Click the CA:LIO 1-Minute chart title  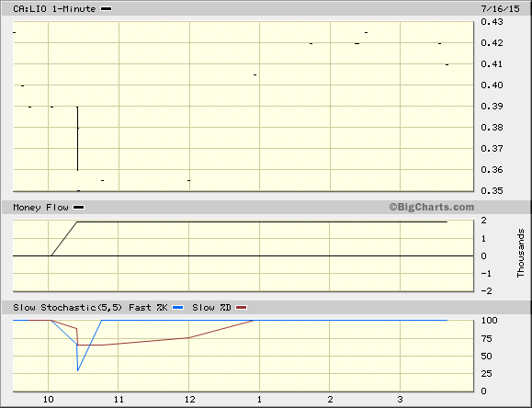54,9
